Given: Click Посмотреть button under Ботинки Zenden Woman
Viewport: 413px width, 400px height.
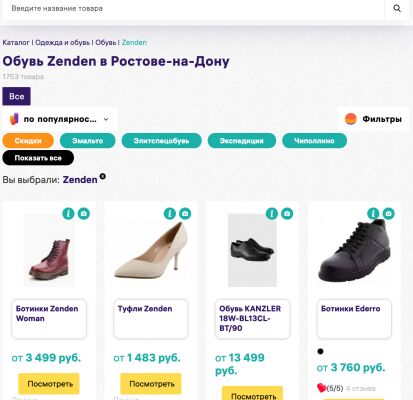Looking at the screenshot, I should pyautogui.click(x=49, y=384).
